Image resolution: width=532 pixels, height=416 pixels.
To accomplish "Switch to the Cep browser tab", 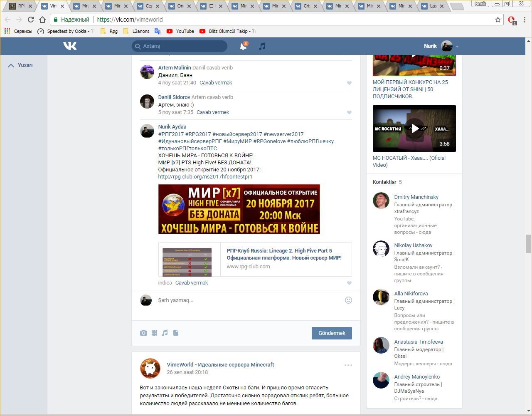I will tap(149, 6).
